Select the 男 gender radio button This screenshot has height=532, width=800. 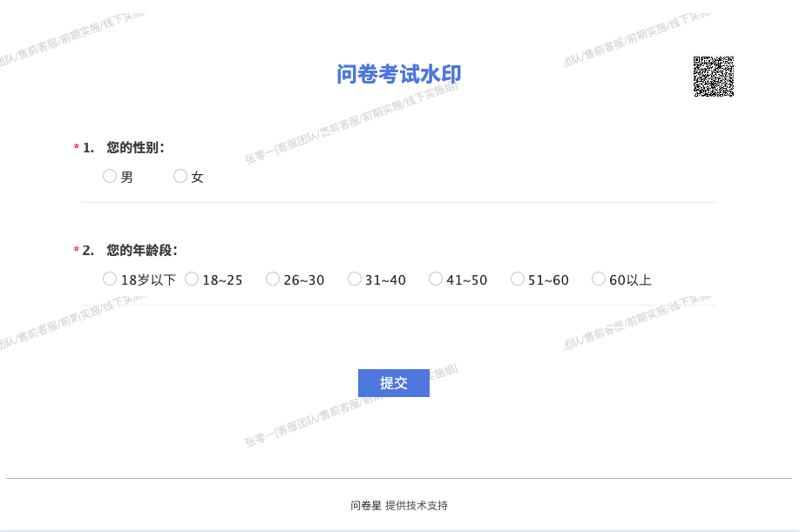[x=110, y=176]
